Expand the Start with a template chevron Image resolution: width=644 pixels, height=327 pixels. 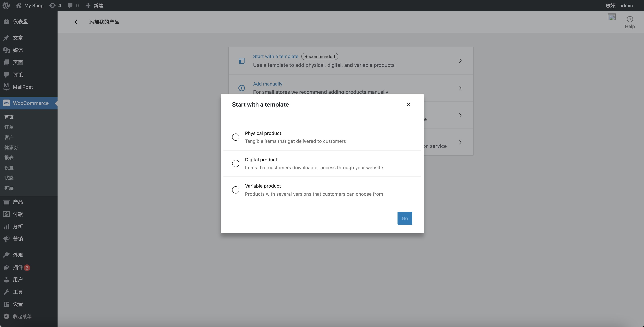460,61
